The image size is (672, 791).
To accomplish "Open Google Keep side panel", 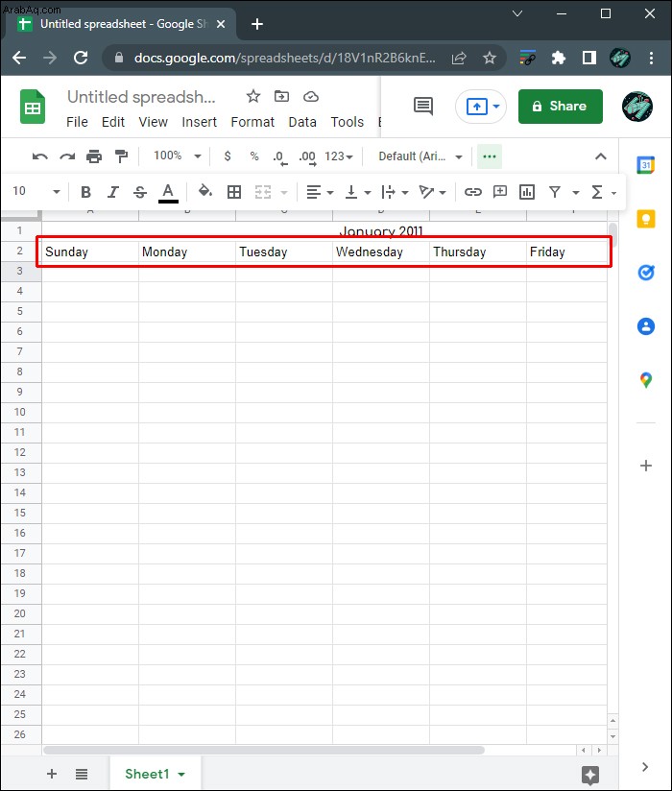I will coord(646,219).
